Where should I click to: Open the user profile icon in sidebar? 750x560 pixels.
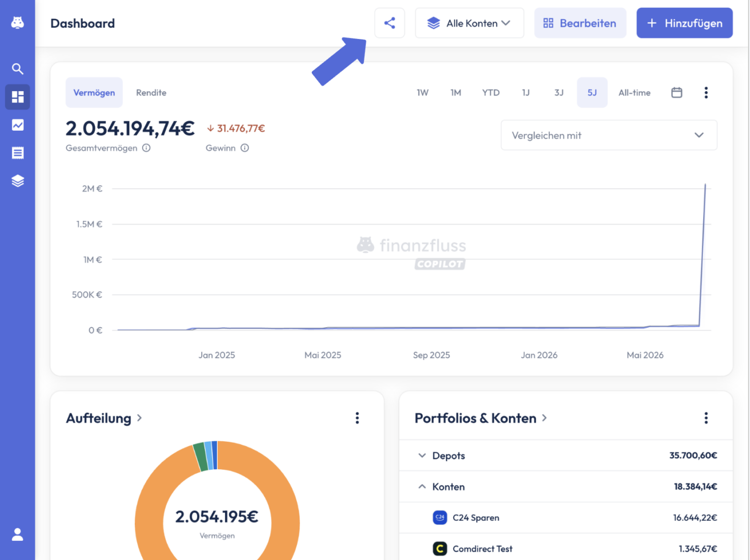pyautogui.click(x=18, y=534)
